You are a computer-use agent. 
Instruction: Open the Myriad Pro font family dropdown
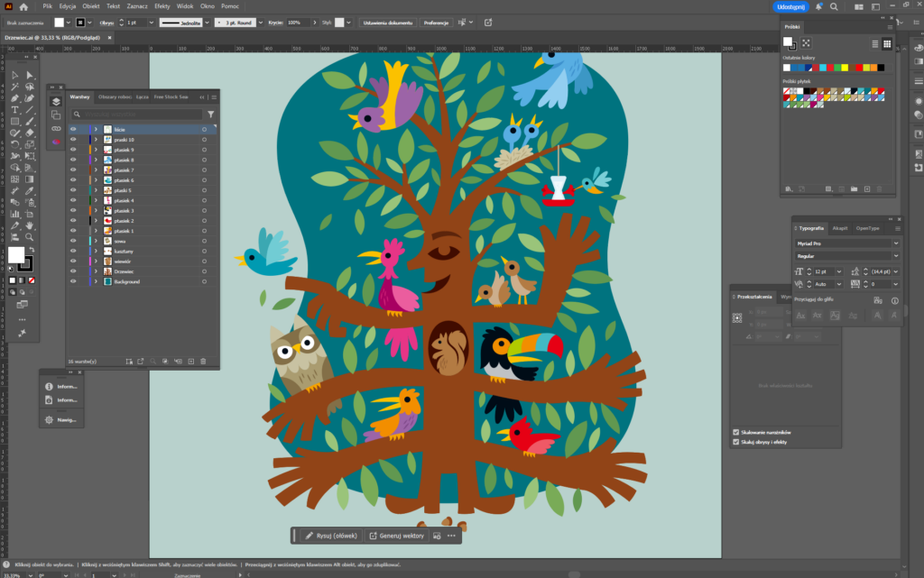895,243
